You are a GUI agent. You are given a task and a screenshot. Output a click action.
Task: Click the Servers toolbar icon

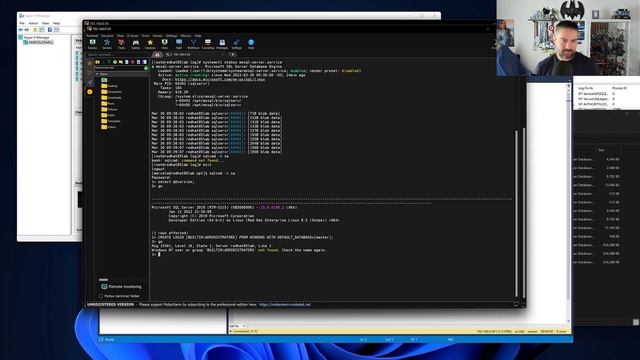(x=107, y=44)
